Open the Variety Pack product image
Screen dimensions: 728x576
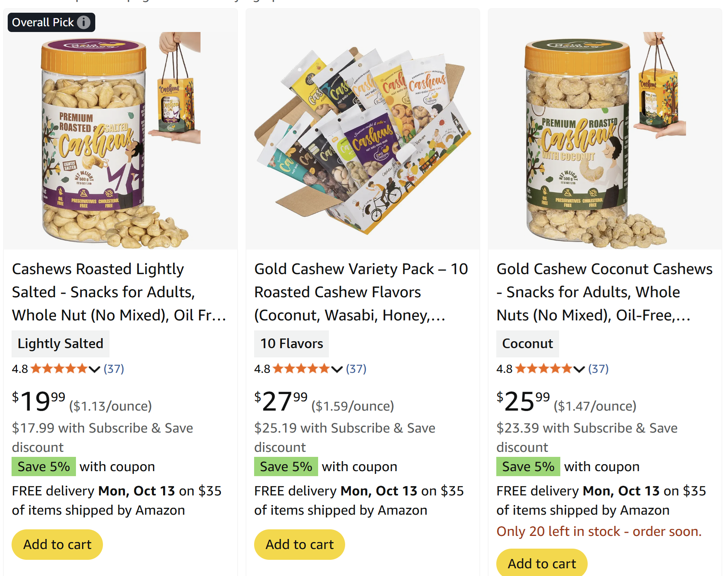pyautogui.click(x=362, y=141)
